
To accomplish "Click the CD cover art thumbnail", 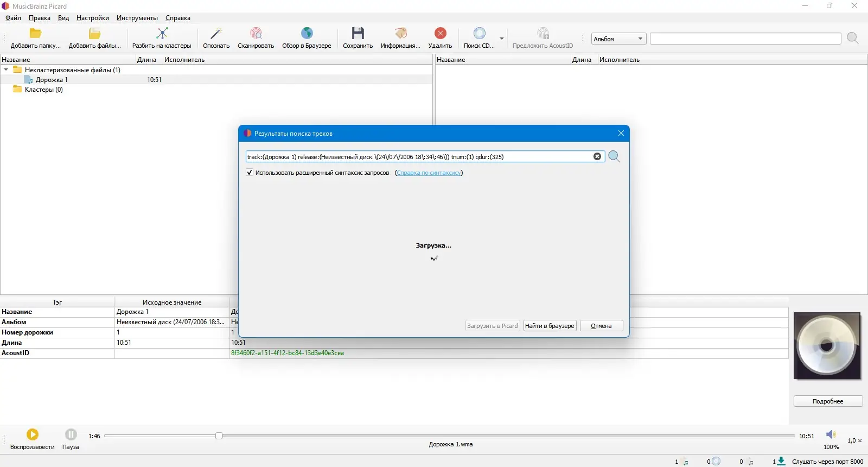I will click(x=827, y=346).
